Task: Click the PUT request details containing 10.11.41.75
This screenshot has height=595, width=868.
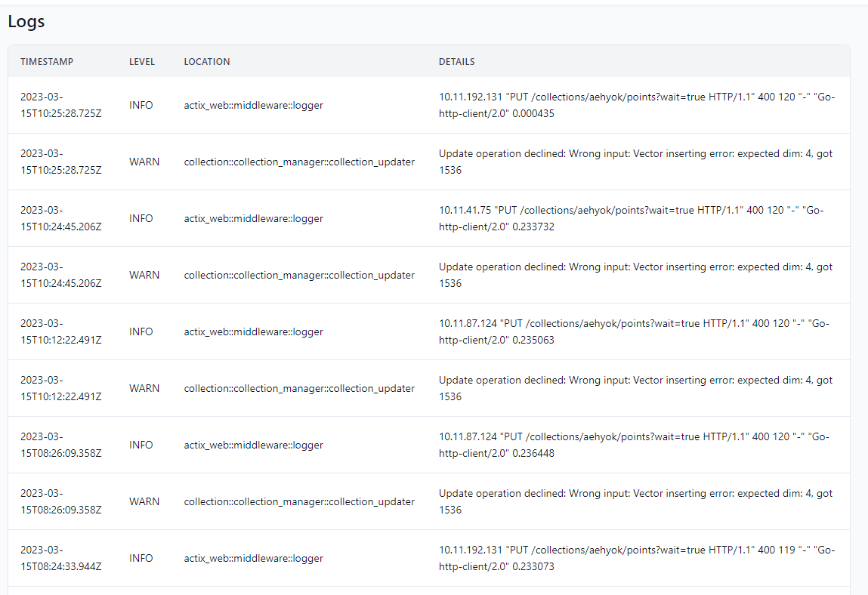Action: pos(635,218)
